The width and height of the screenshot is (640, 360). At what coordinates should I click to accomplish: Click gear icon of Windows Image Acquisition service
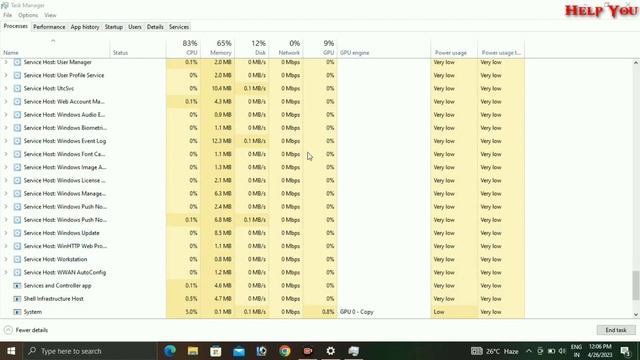(x=17, y=167)
